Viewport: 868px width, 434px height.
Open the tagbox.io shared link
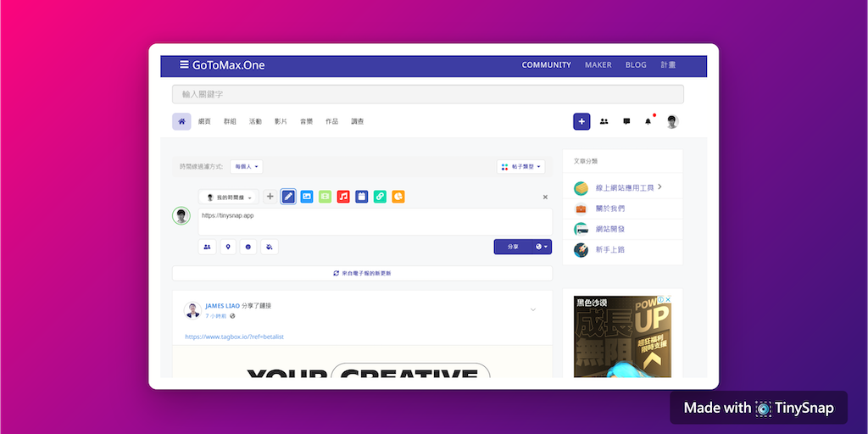(234, 337)
